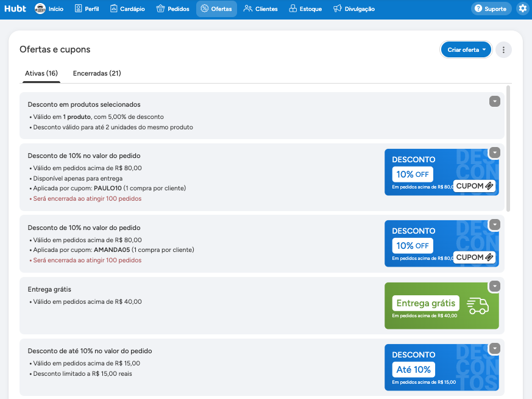Click the 'Ofertas e cupons' heading
The width and height of the screenshot is (532, 399).
coord(55,49)
